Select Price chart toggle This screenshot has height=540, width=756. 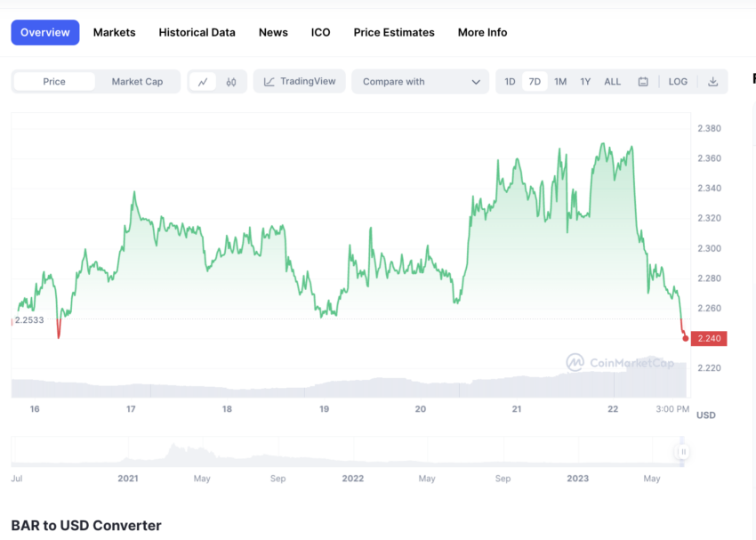pos(54,82)
